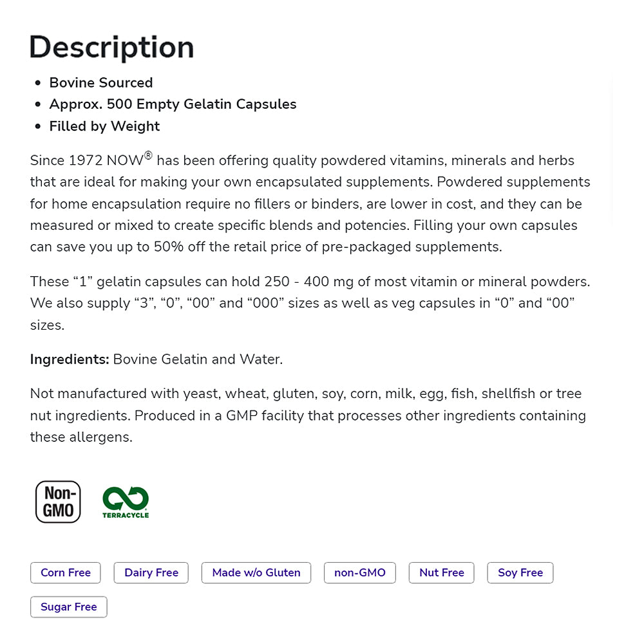Select the Dairy Free tag

[x=151, y=573]
